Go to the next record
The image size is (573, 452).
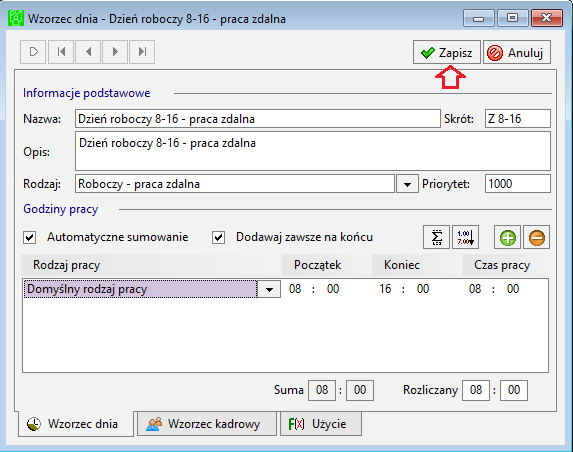(115, 52)
